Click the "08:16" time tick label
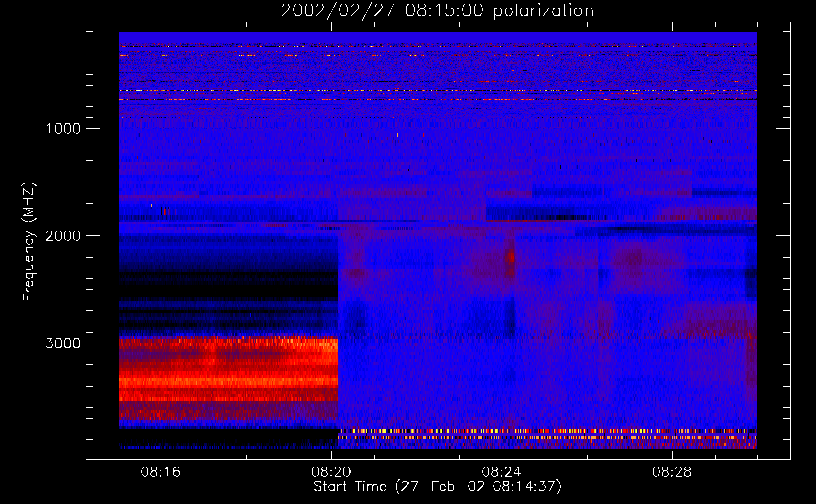 pos(161,472)
